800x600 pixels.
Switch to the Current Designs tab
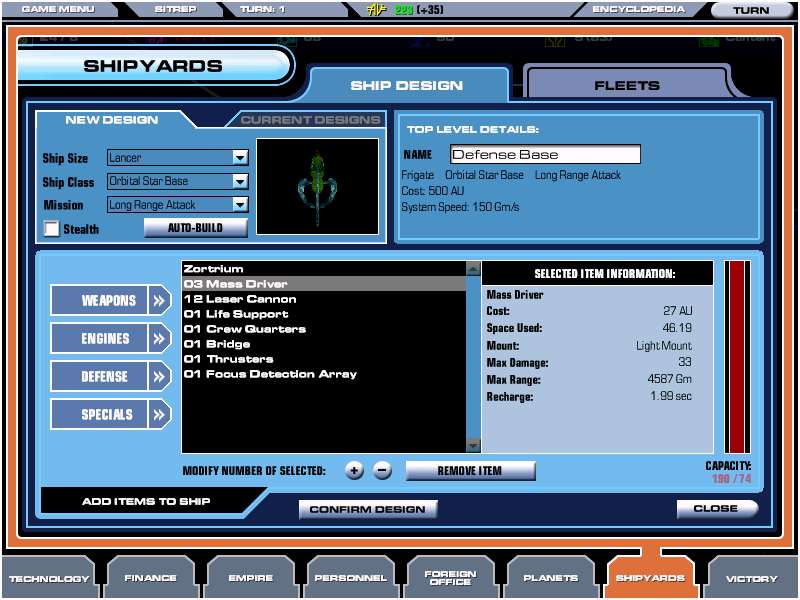point(311,120)
